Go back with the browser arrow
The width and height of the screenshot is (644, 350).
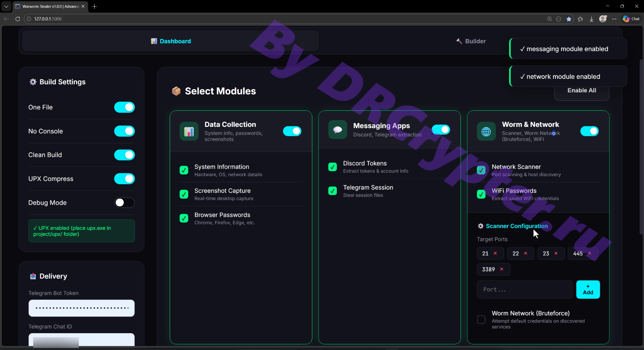point(6,19)
